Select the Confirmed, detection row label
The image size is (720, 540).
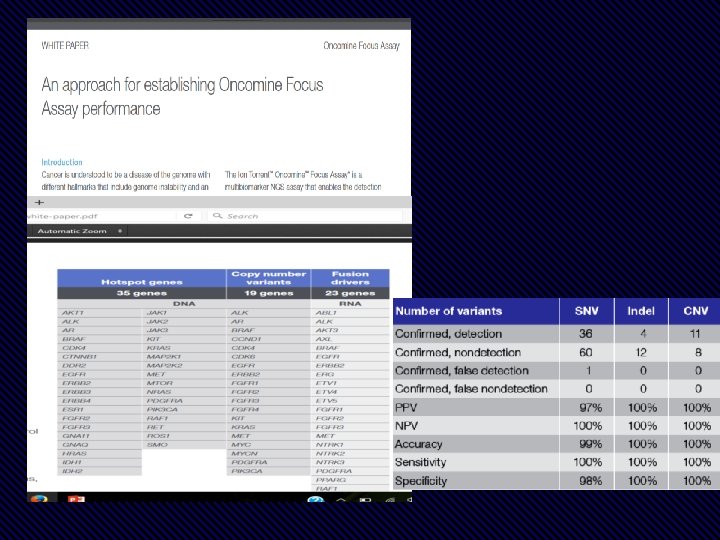[x=448, y=334]
